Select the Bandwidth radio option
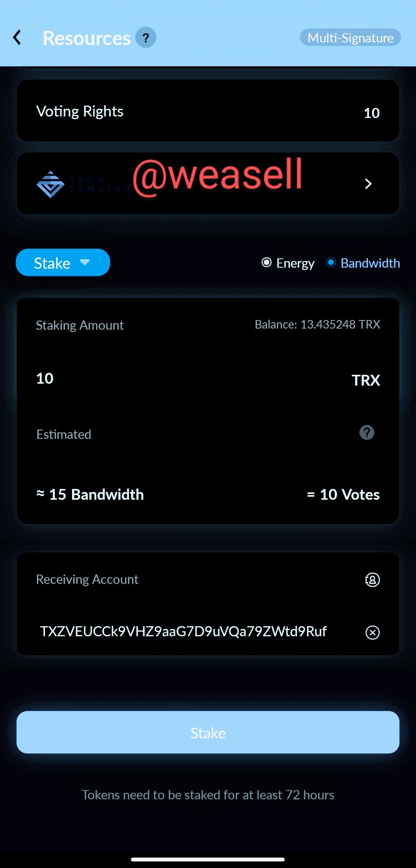 pos(363,263)
